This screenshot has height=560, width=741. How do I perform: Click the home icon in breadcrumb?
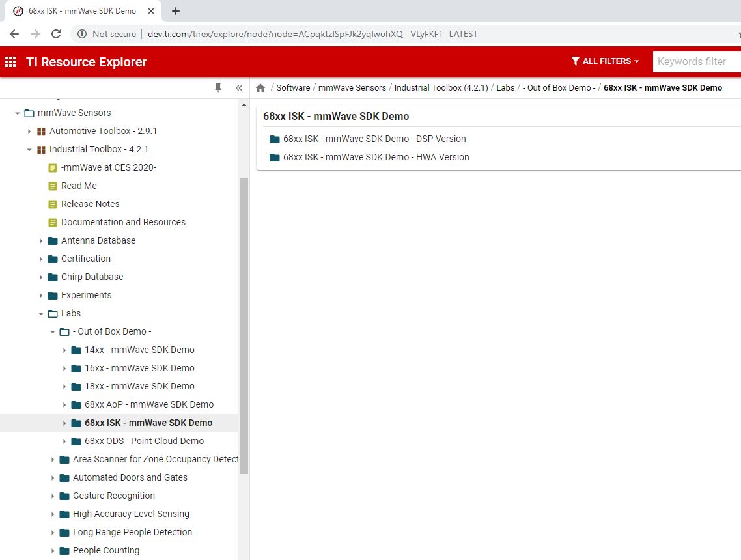click(x=260, y=88)
